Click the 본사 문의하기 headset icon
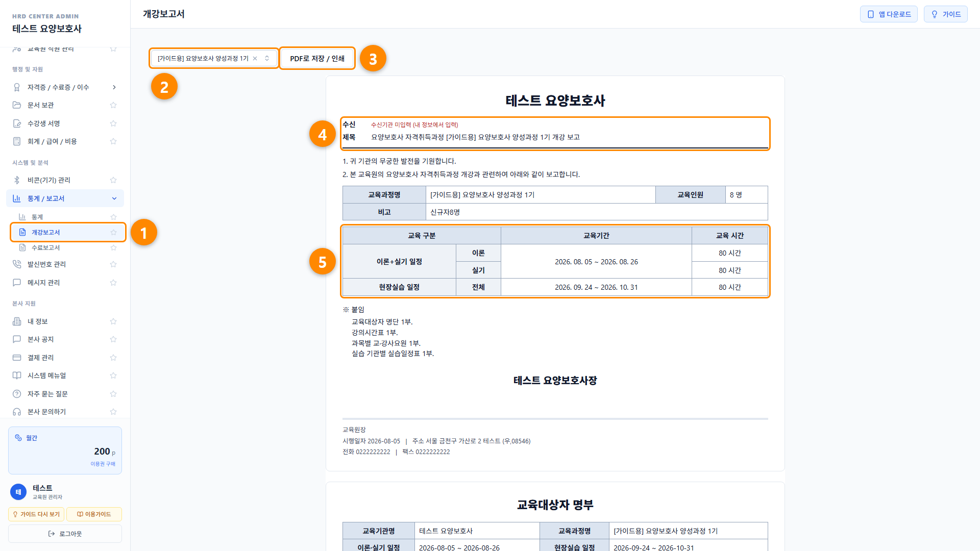Image resolution: width=980 pixels, height=551 pixels. [17, 412]
